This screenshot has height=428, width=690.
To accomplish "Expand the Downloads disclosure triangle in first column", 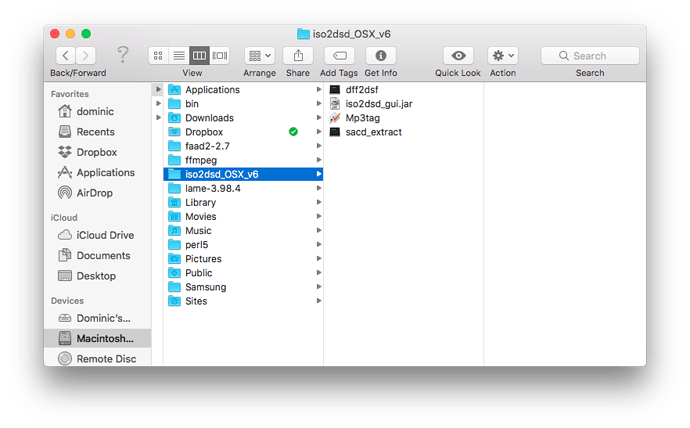I will (x=158, y=117).
